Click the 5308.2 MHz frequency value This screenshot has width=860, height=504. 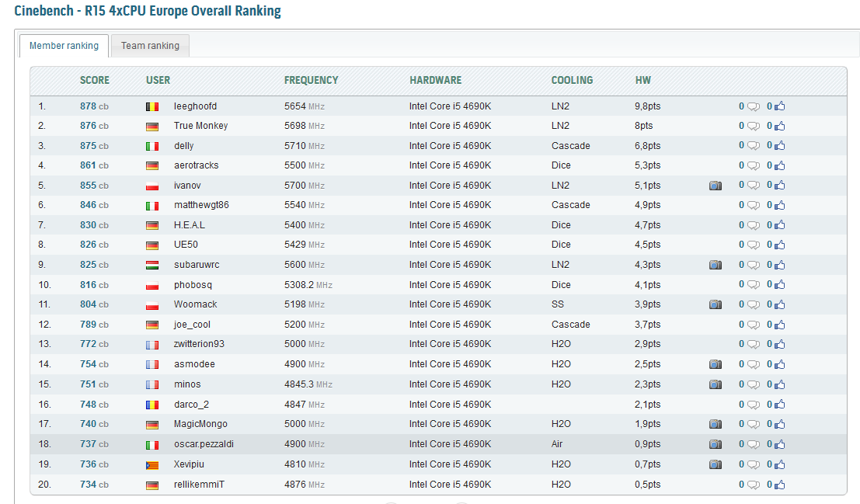(x=308, y=285)
